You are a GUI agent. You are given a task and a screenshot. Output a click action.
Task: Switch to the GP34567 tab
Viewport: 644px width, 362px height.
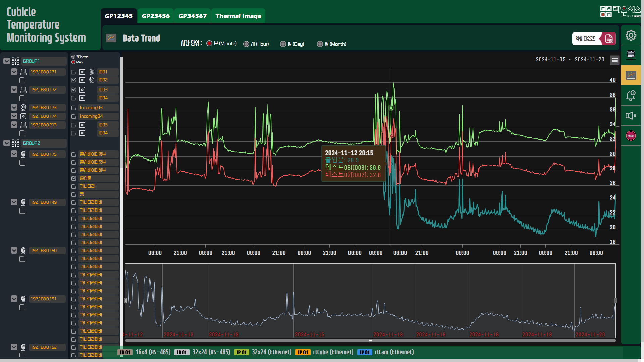pos(193,16)
